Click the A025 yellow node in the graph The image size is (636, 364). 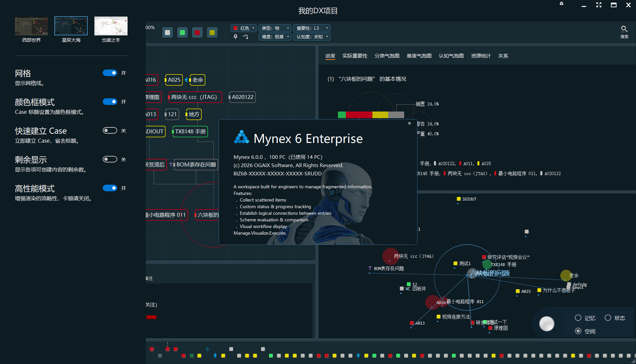518,291
